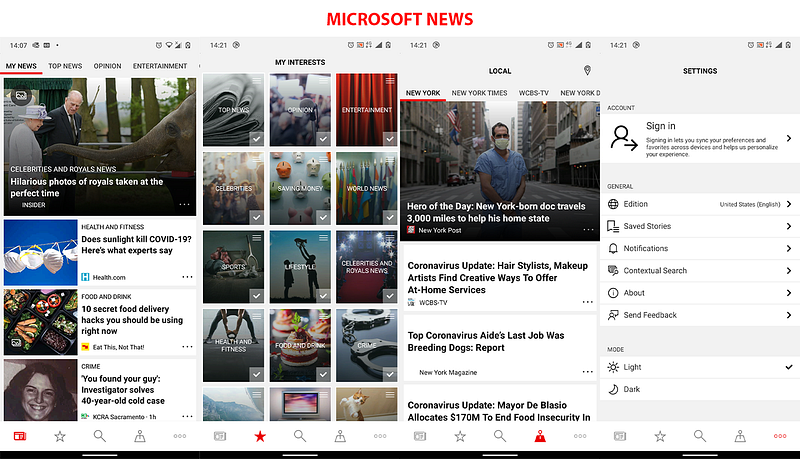Uncheck the Celebrities interest tile
800x459 pixels.
point(257,217)
